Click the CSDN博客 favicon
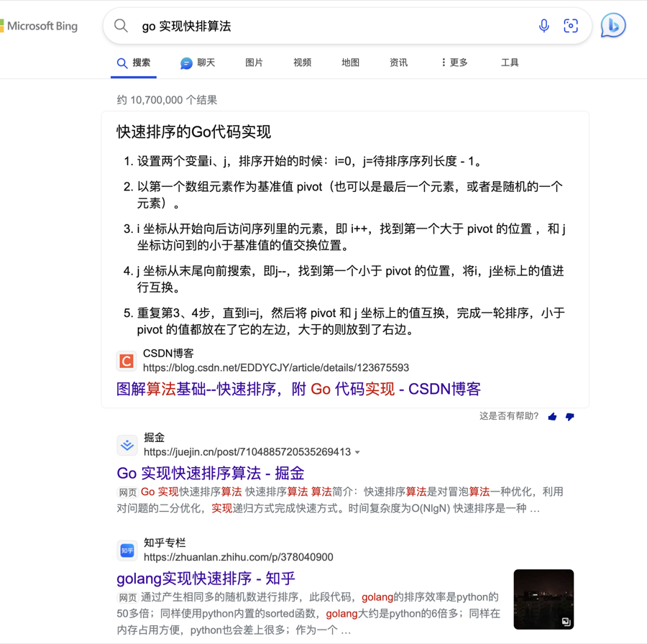 tap(127, 361)
